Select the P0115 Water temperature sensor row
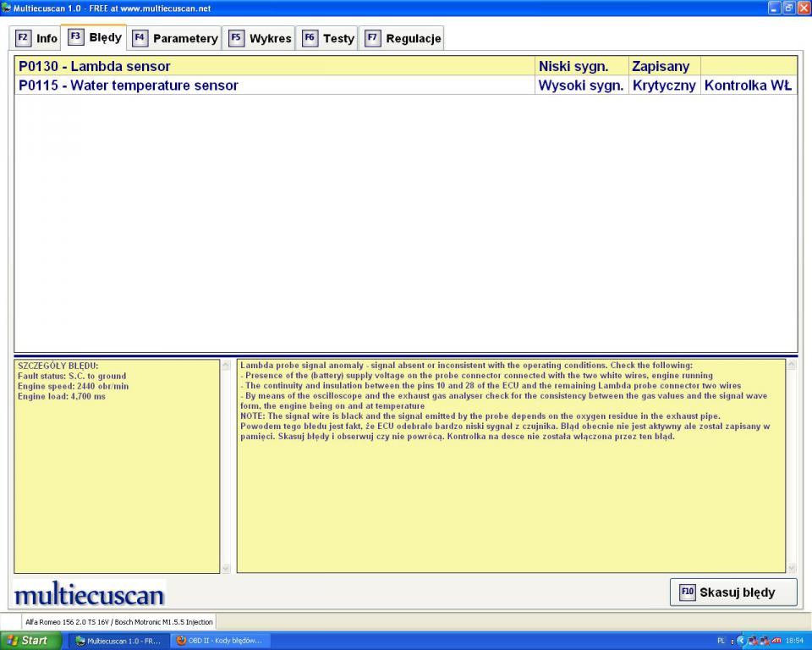The height and width of the screenshot is (650, 812). (405, 85)
